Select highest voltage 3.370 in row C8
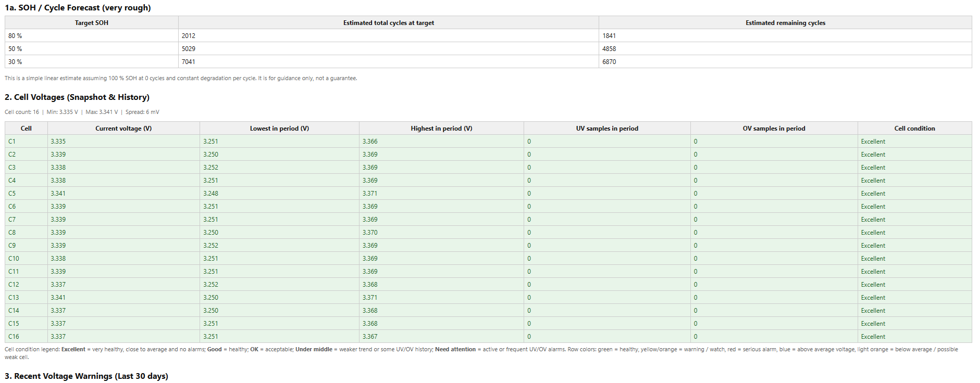The width and height of the screenshot is (980, 383). (441, 233)
